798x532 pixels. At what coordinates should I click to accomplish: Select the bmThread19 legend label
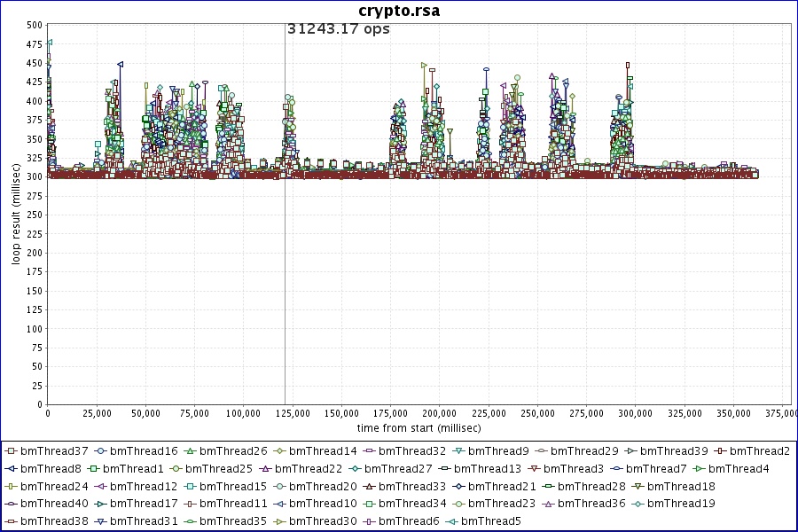[x=681, y=504]
